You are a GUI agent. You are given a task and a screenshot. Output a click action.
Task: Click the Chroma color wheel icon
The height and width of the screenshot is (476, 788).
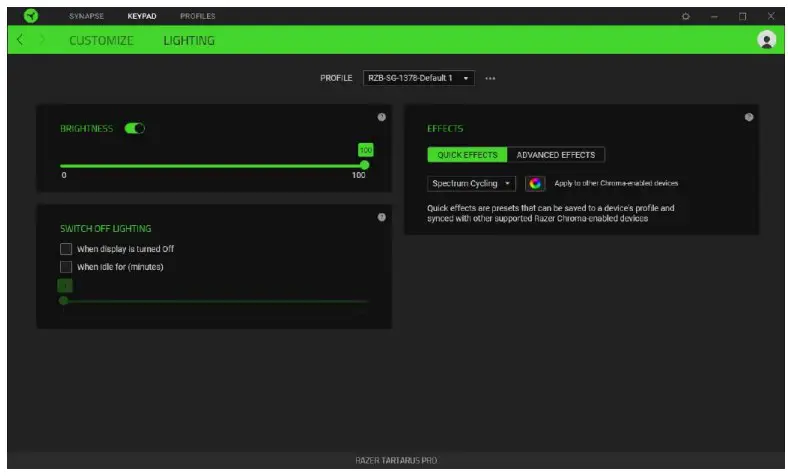pos(535,183)
